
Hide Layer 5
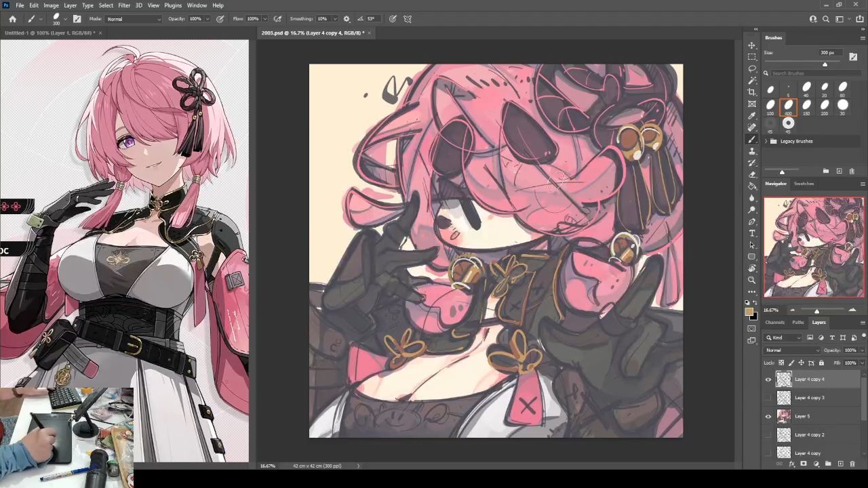tap(768, 416)
